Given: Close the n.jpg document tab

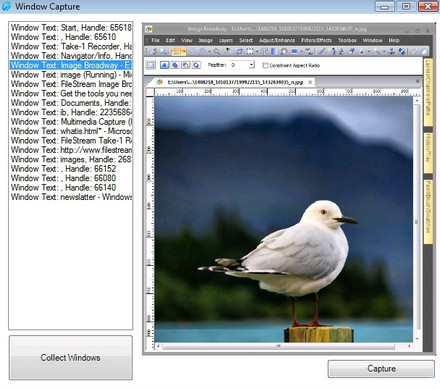Looking at the screenshot, I should click(x=310, y=82).
